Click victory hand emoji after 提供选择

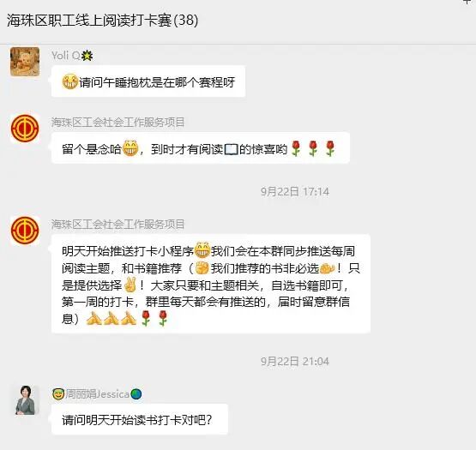click(x=130, y=285)
